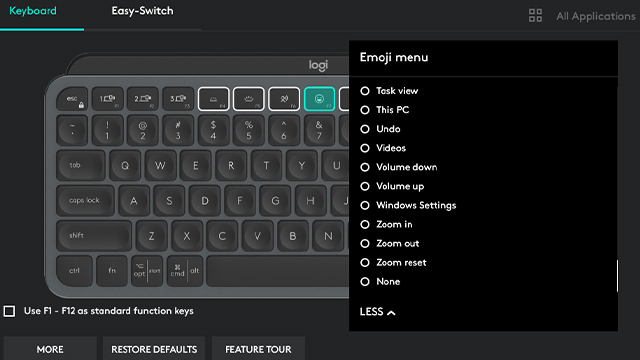Click the number 4 dollar key
The image size is (640, 360).
coord(213,130)
